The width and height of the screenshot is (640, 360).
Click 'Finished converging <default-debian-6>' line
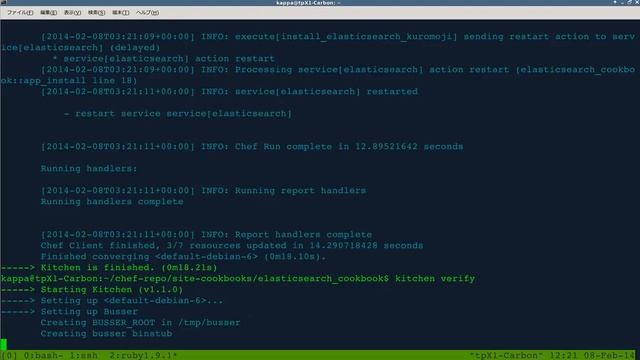183,257
